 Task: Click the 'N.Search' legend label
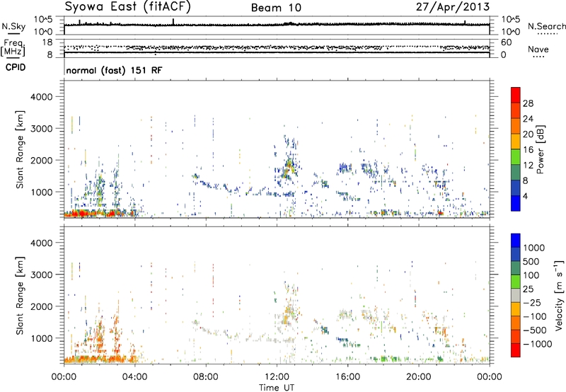point(546,26)
